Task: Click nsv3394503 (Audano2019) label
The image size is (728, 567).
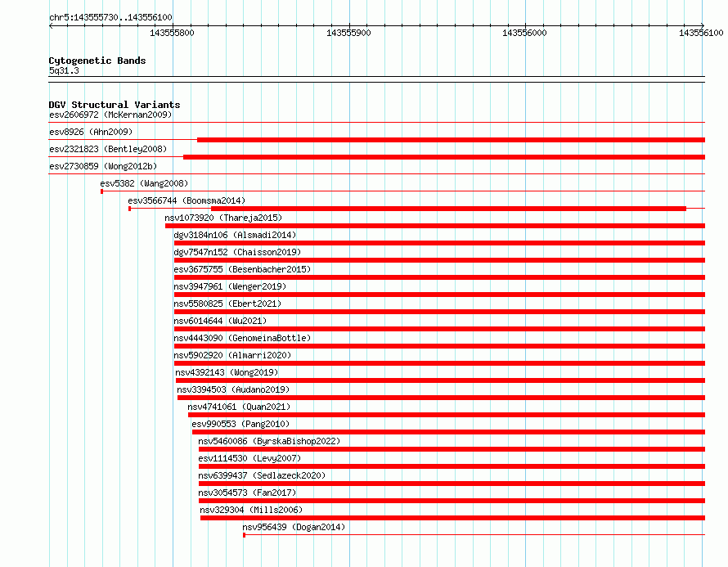Action: coord(233,389)
